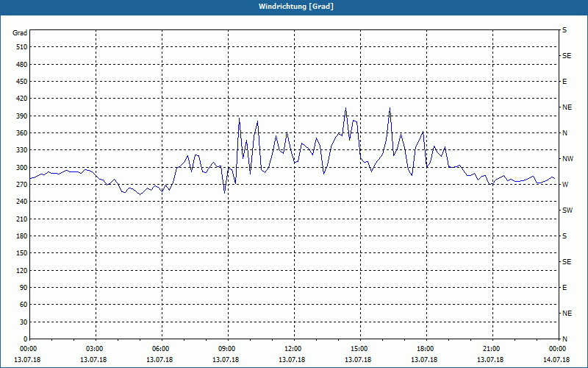The width and height of the screenshot is (588, 368).
Task: Select the 13.07.18 date under 03:00
Action: [93, 360]
